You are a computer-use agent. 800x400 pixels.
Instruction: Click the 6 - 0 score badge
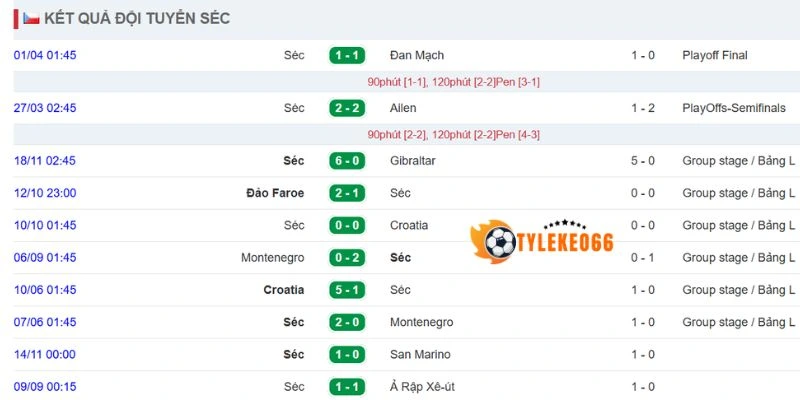(345, 161)
